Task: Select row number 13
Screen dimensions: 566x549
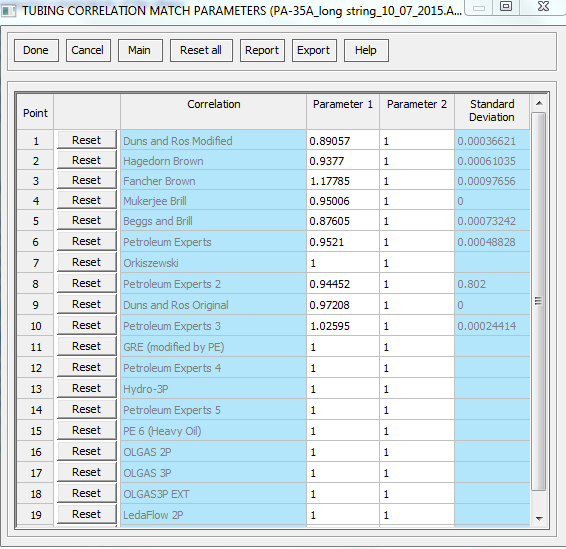Action: [35, 389]
